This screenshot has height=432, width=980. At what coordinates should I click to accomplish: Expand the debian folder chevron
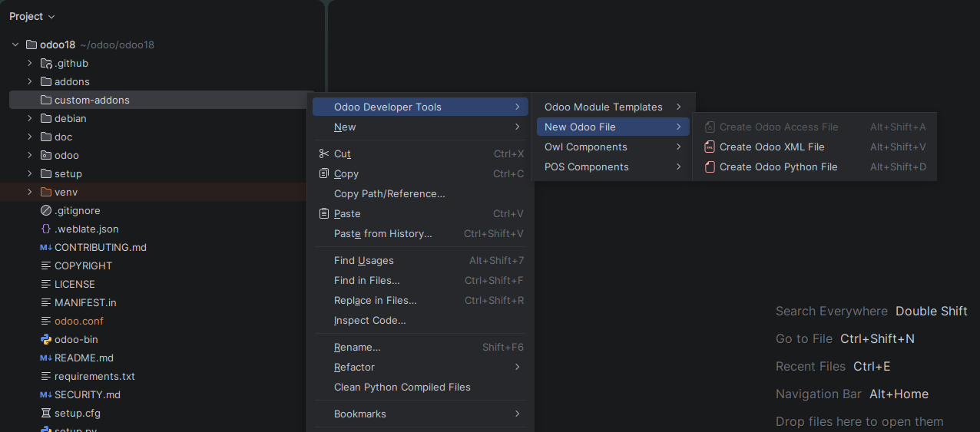pyautogui.click(x=30, y=118)
